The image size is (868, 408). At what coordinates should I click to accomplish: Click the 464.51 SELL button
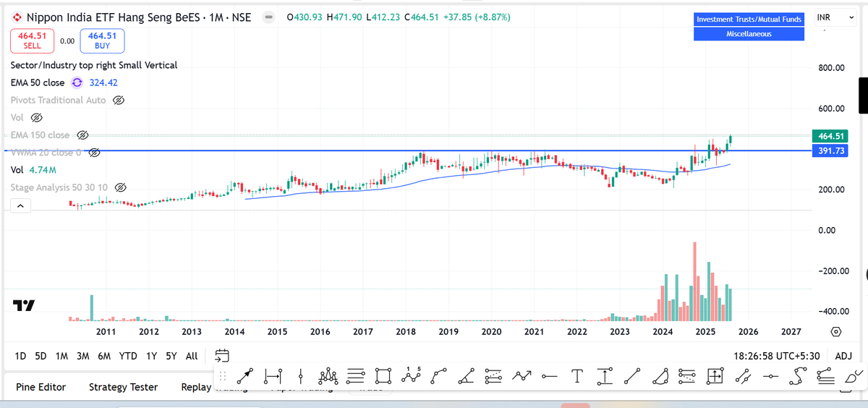[x=32, y=41]
